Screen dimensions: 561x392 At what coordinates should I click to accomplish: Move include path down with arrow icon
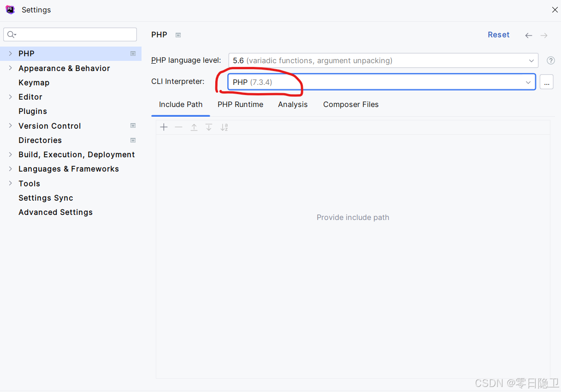[209, 127]
